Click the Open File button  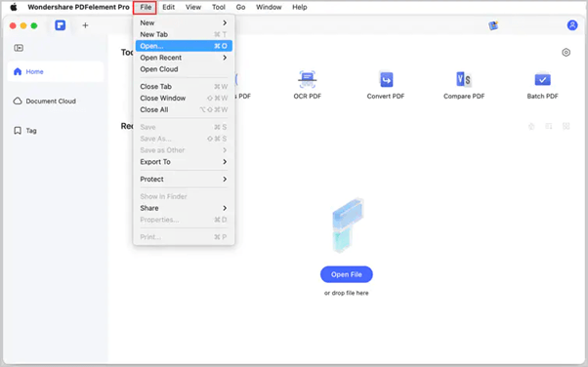tap(346, 274)
